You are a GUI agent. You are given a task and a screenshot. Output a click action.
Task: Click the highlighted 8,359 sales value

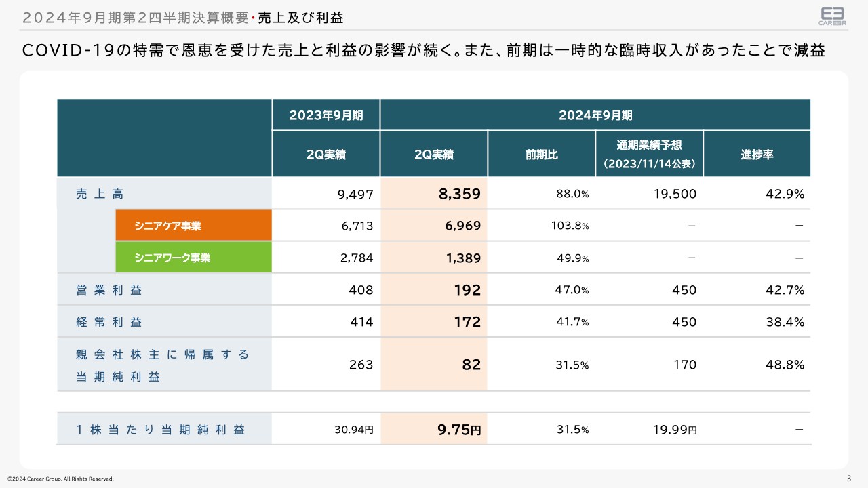458,194
